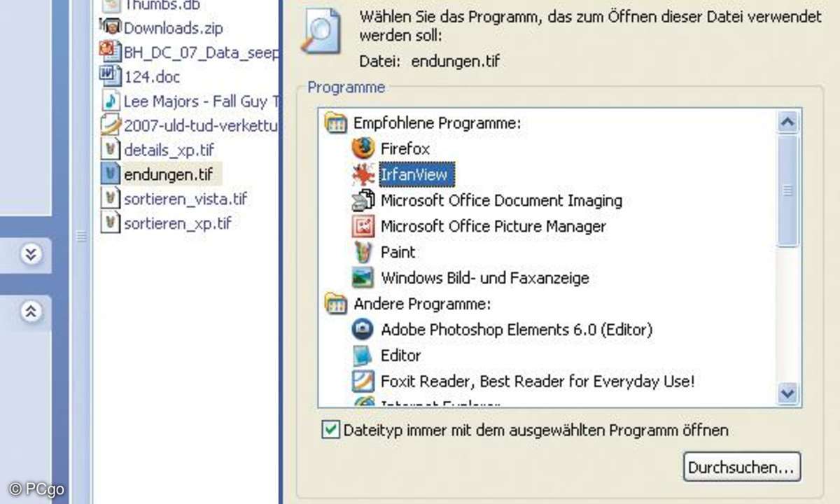Click the Windows Bild- und Faxanzeige icon
Viewport: 840px width, 504px height.
coord(363,278)
